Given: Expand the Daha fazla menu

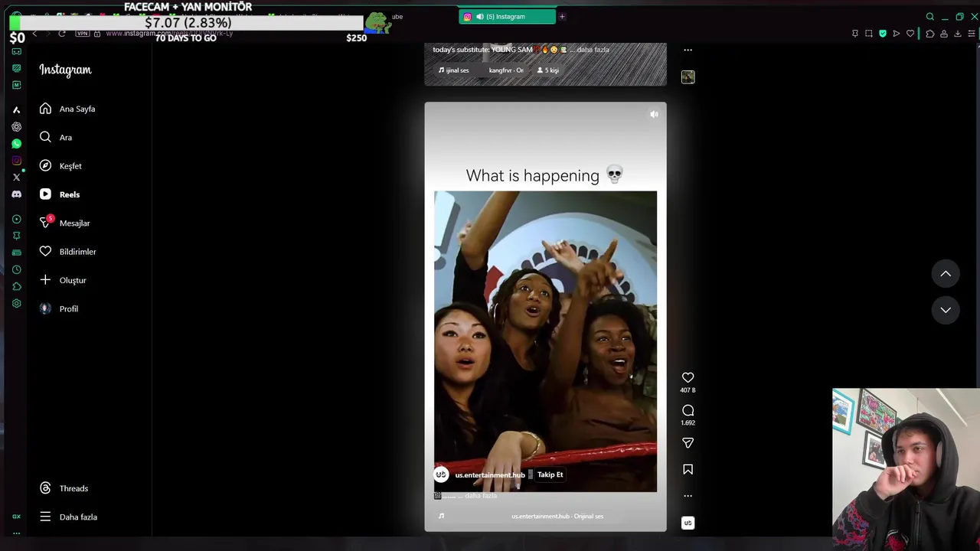Looking at the screenshot, I should point(68,517).
